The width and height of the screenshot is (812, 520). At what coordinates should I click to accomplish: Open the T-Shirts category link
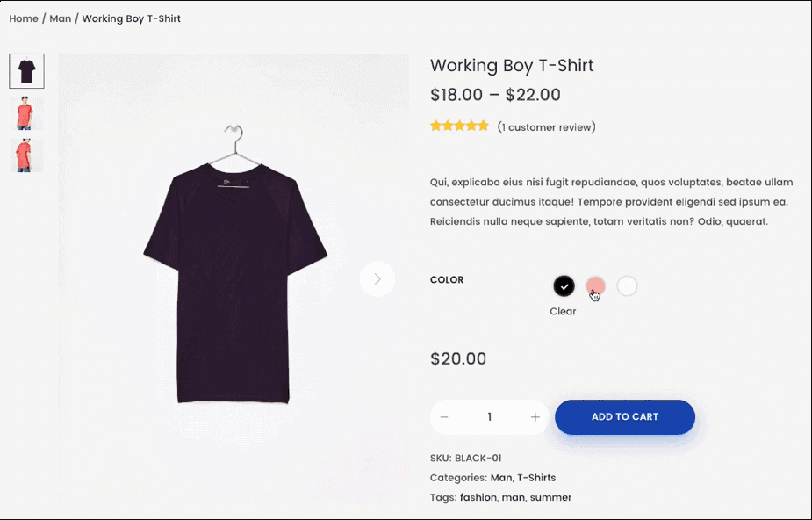point(536,478)
